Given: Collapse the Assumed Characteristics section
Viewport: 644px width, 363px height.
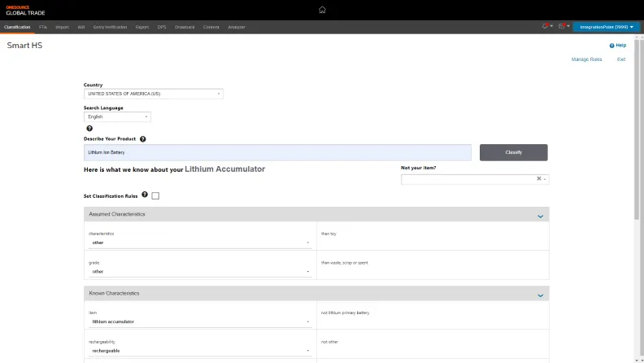Looking at the screenshot, I should point(540,216).
